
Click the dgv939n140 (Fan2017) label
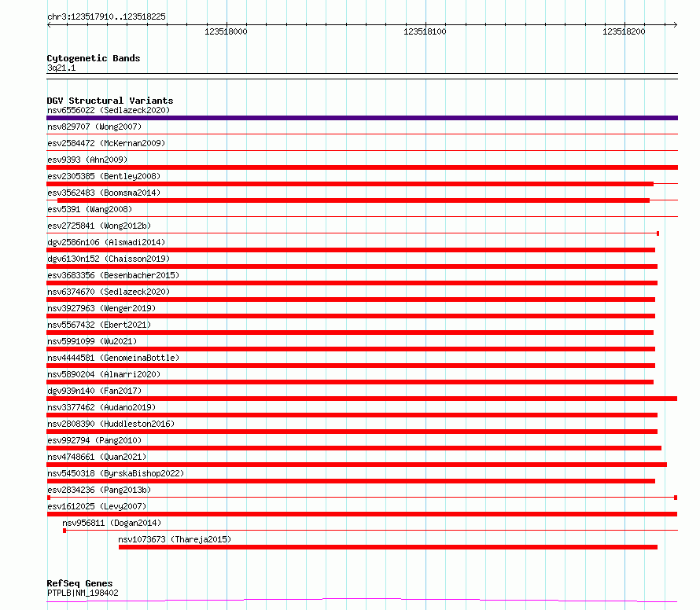pyautogui.click(x=94, y=391)
